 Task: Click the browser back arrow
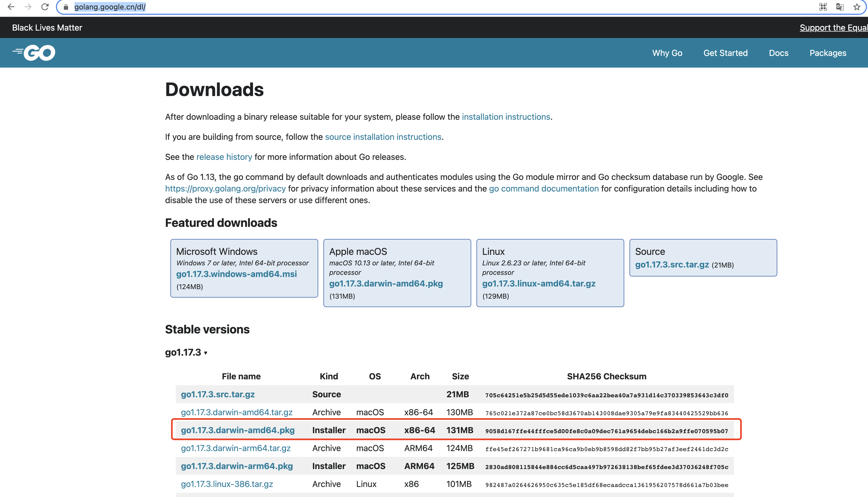pos(11,7)
